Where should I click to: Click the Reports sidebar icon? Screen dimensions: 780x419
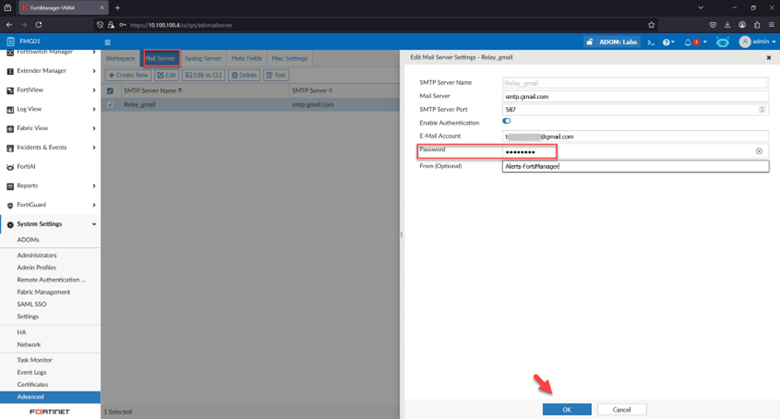tap(10, 186)
